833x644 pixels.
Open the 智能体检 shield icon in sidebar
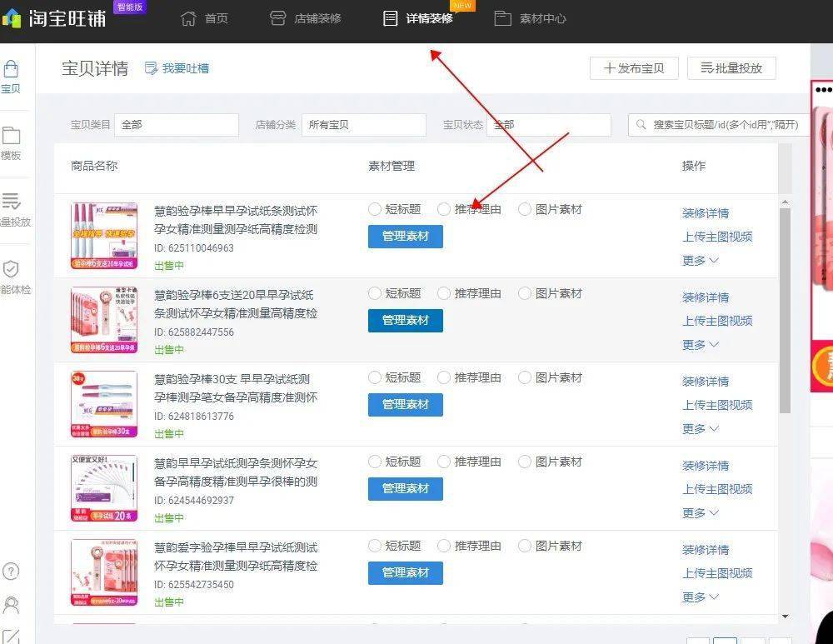[x=11, y=269]
